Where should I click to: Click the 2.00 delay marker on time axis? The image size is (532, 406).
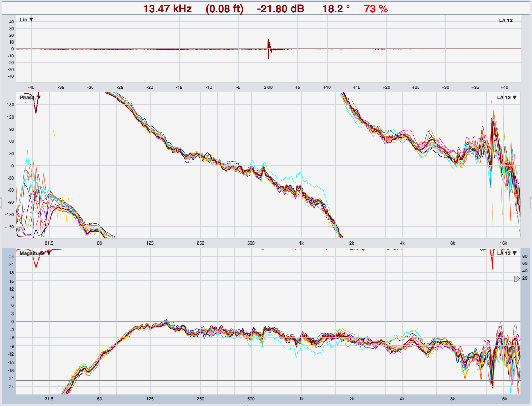click(268, 87)
